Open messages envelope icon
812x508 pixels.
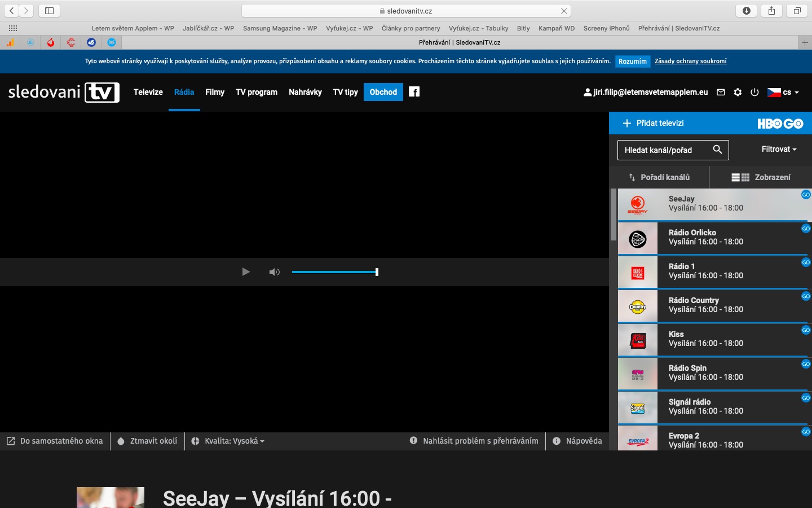[721, 92]
